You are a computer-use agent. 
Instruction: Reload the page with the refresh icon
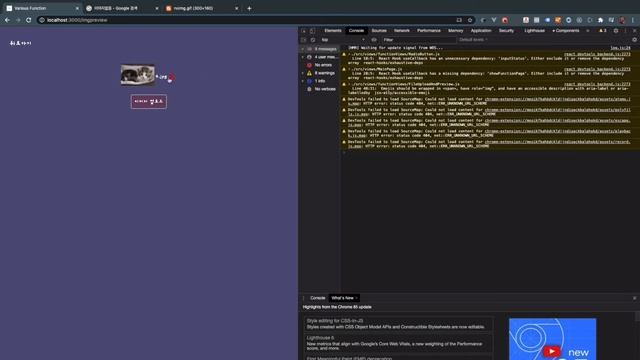pyautogui.click(x=29, y=20)
